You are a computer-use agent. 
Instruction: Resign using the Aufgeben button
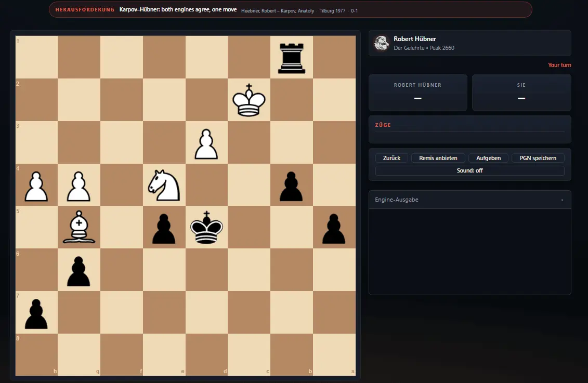click(x=488, y=158)
